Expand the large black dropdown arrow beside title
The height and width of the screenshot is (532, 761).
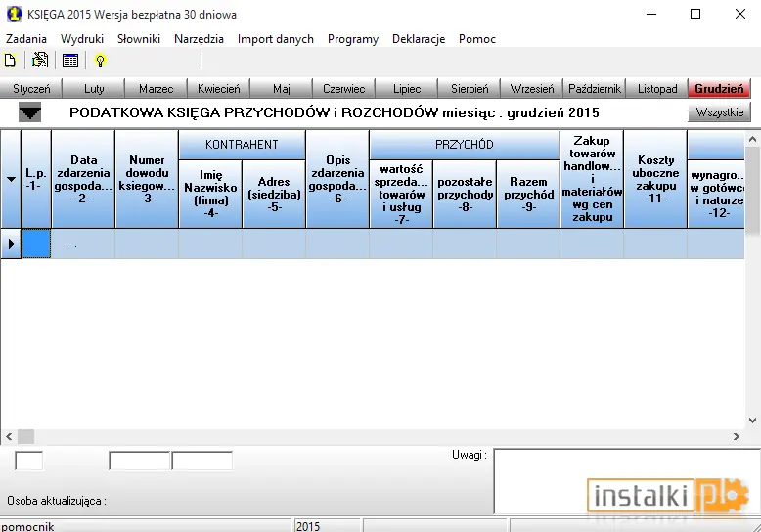[x=29, y=112]
